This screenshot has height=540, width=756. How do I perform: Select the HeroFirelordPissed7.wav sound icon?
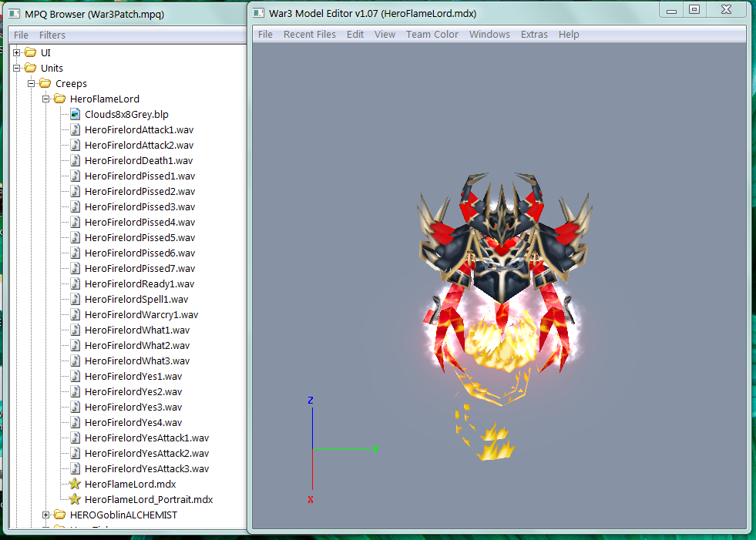click(x=76, y=269)
